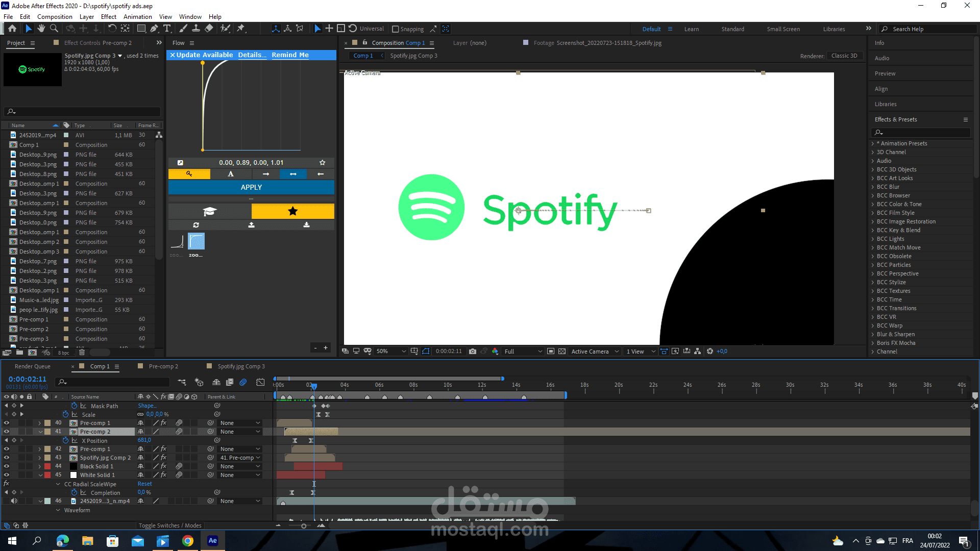Click the Flow graduation cap presets icon
Image resolution: width=980 pixels, height=551 pixels.
pyautogui.click(x=210, y=211)
